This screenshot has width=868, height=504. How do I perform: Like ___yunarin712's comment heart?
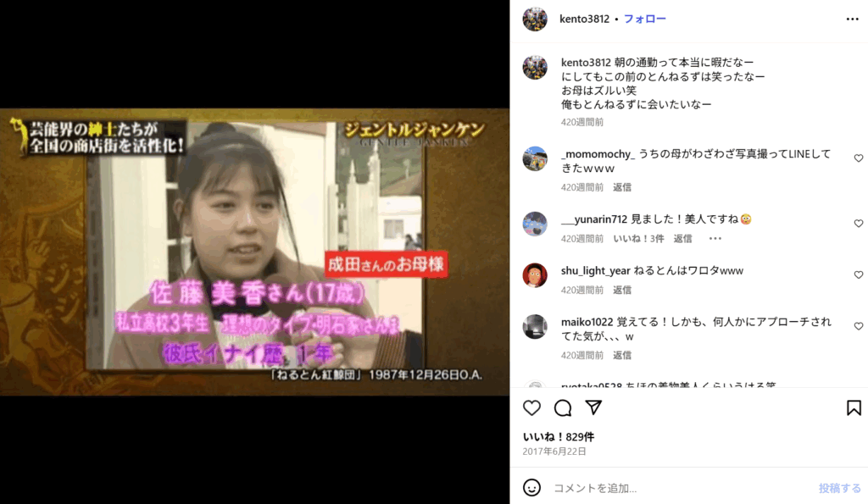[859, 224]
